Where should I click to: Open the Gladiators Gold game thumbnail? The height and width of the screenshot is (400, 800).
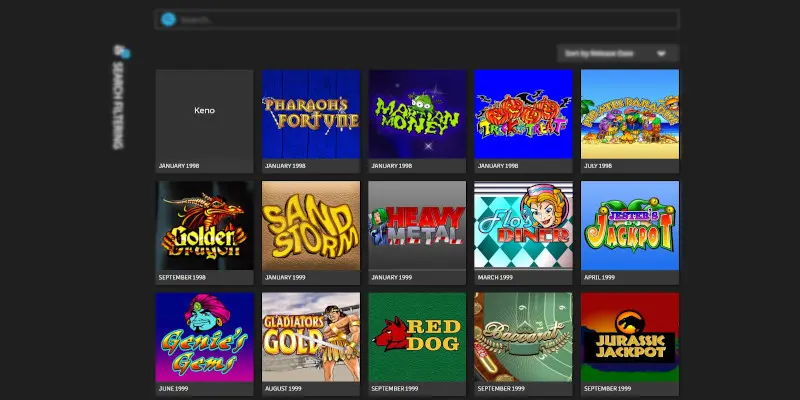coord(311,337)
